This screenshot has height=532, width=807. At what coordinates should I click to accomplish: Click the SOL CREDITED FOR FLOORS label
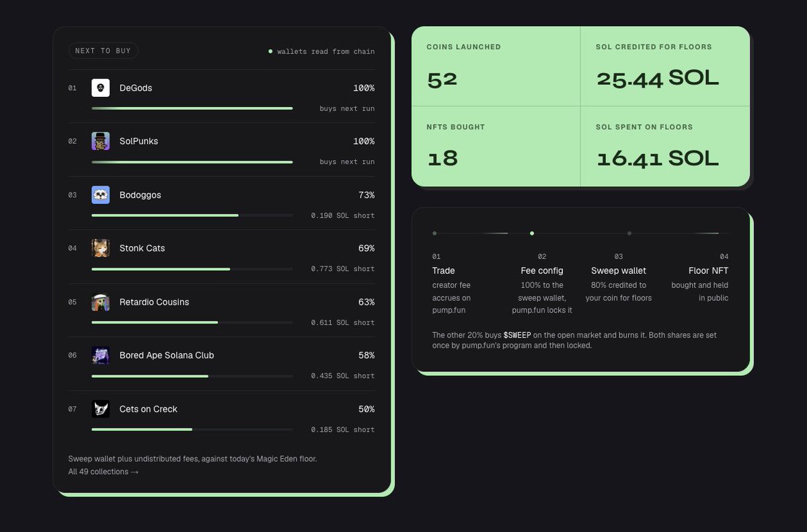pyautogui.click(x=654, y=47)
